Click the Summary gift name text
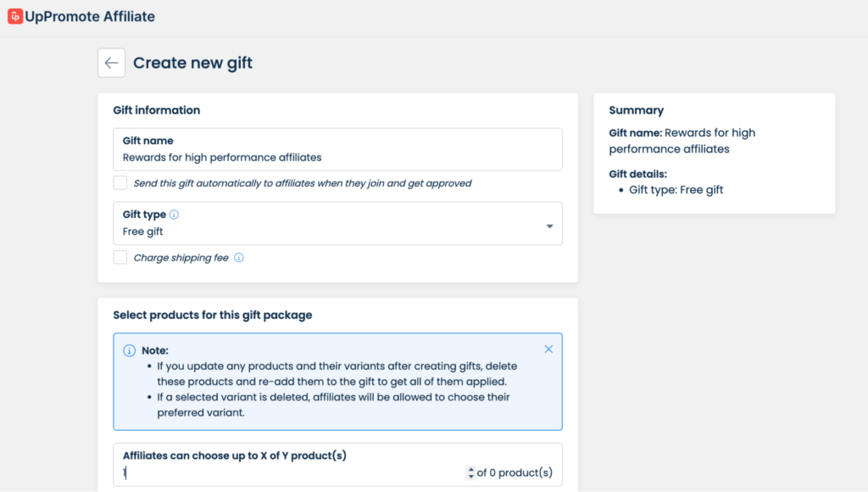The height and width of the screenshot is (492, 868). pyautogui.click(x=682, y=141)
